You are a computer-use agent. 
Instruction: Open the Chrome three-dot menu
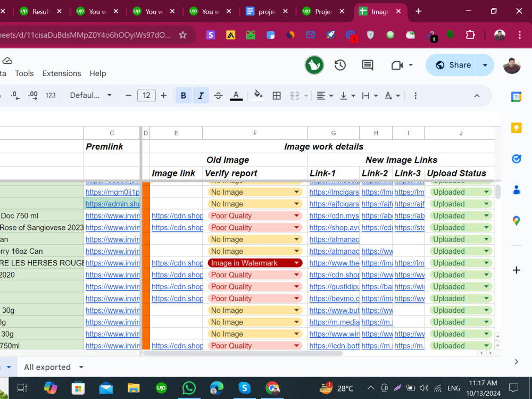click(x=519, y=35)
